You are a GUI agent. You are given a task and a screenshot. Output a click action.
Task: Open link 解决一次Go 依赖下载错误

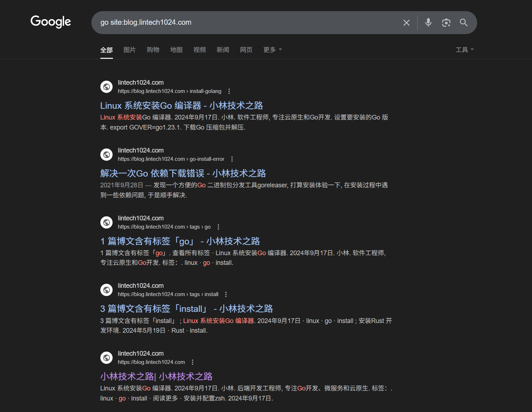click(183, 173)
